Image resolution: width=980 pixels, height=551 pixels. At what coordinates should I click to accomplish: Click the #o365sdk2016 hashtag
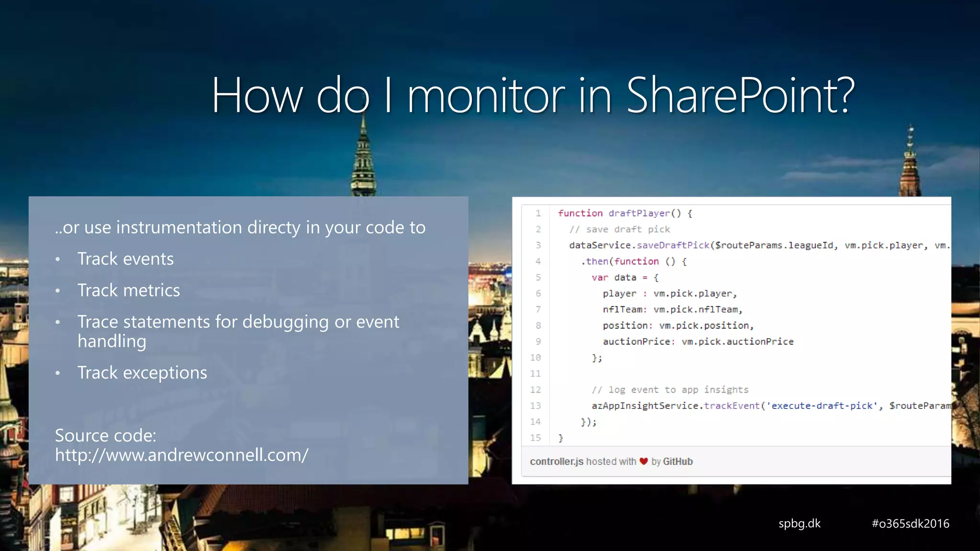[910, 523]
